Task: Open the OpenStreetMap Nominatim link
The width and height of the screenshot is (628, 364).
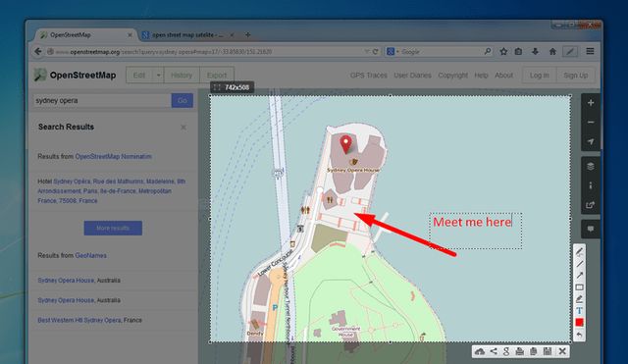Action: click(x=114, y=157)
